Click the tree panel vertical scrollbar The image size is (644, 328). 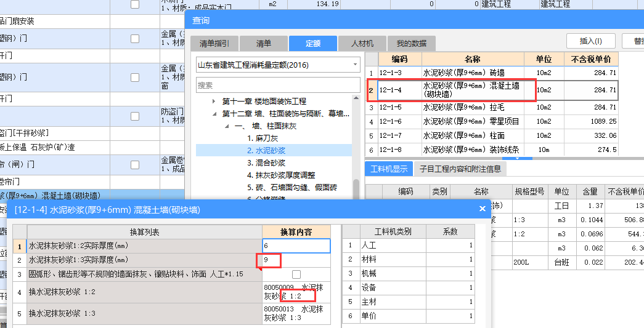point(356,189)
